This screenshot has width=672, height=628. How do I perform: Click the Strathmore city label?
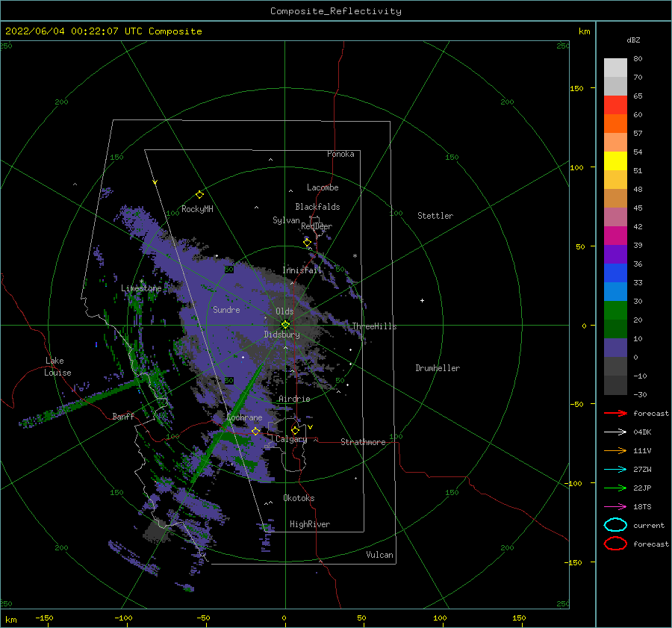point(363,442)
